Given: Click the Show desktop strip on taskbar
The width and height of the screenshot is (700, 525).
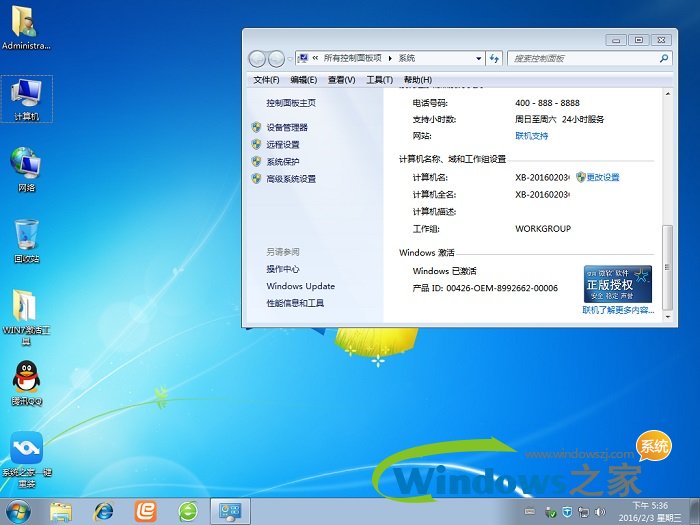Looking at the screenshot, I should point(696,512).
